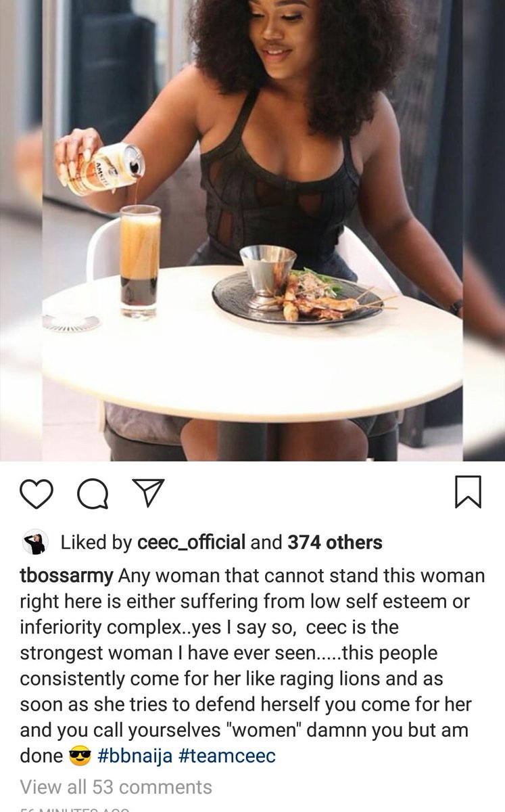The image size is (505, 812).
Task: Tap the liker's small profile avatar
Action: pyautogui.click(x=34, y=542)
